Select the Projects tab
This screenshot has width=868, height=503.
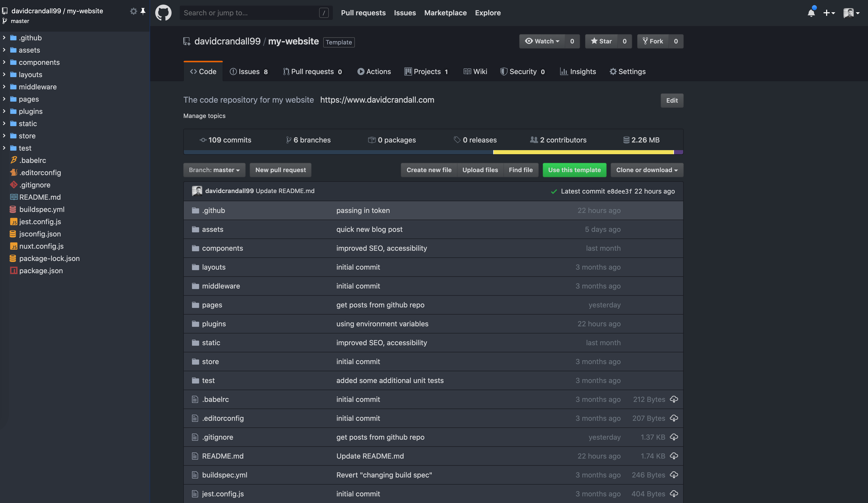tap(427, 71)
